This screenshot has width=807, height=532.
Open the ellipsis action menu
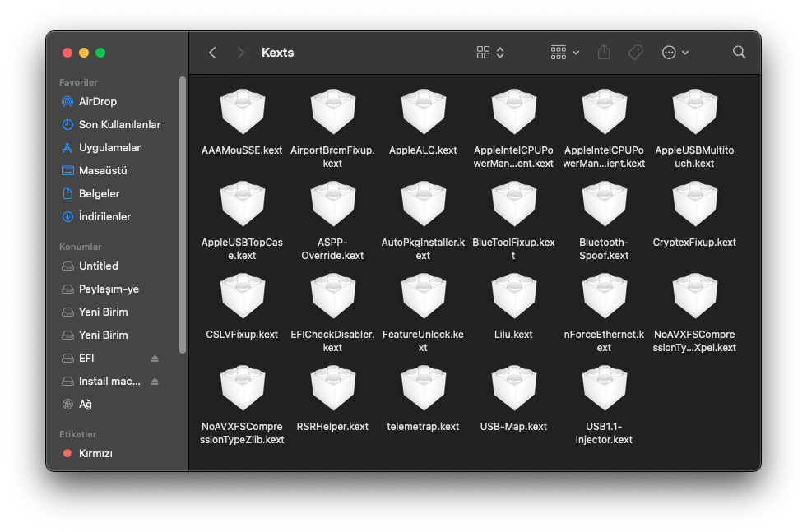[675, 53]
